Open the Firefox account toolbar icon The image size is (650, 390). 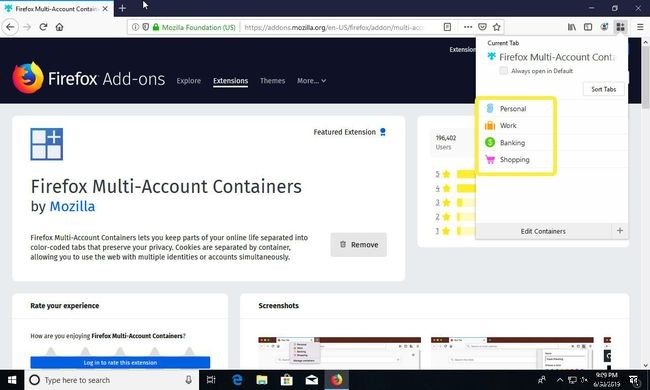tap(604, 27)
